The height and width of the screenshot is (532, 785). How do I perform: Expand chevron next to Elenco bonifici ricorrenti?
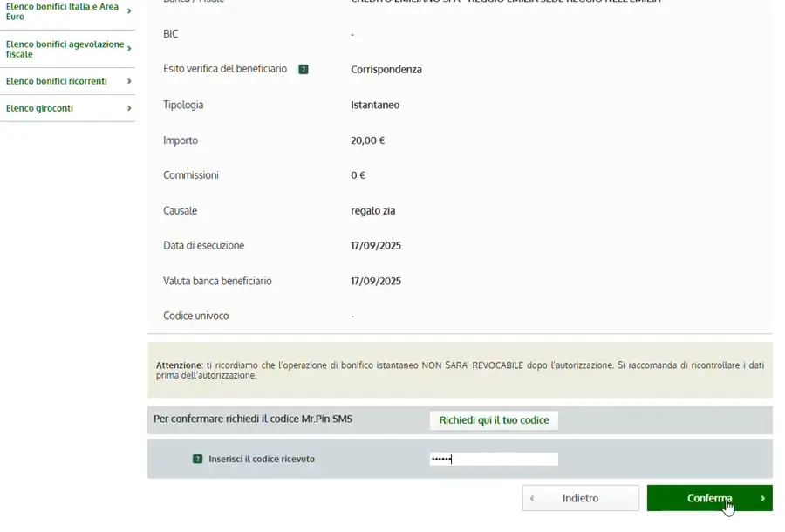(x=129, y=81)
